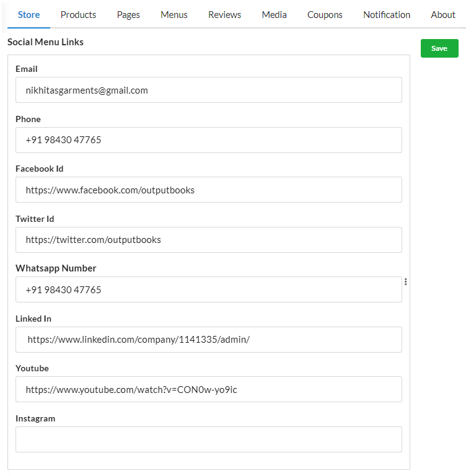
Task: Switch to the Coupons tab
Action: [325, 15]
